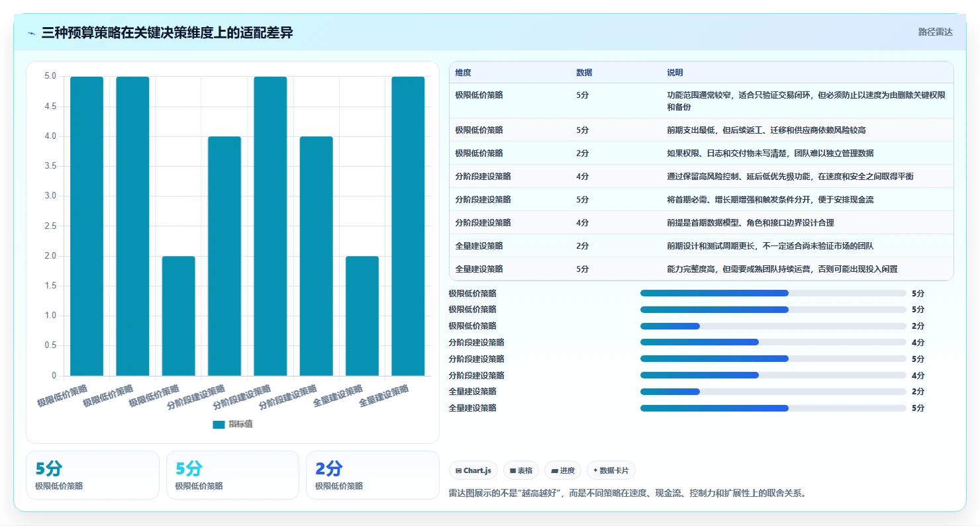Click the 全量建设策略 5分 progress bar
Viewport: 980px width, 526px height.
pos(773,408)
